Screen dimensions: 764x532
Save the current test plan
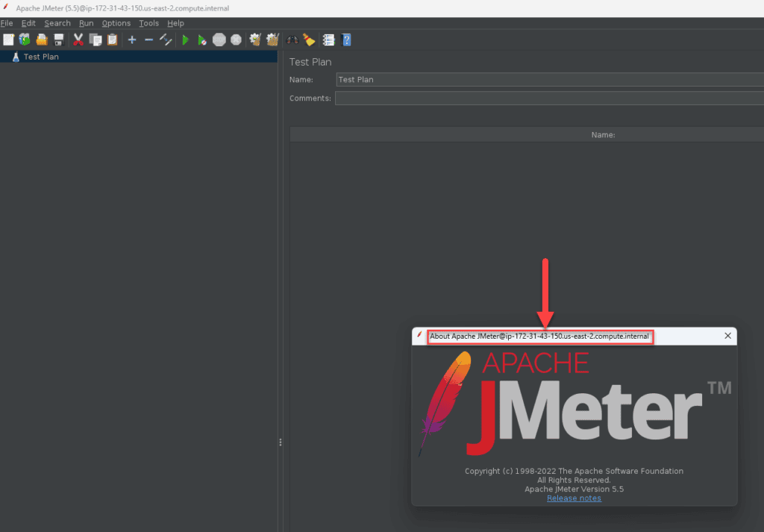(59, 40)
